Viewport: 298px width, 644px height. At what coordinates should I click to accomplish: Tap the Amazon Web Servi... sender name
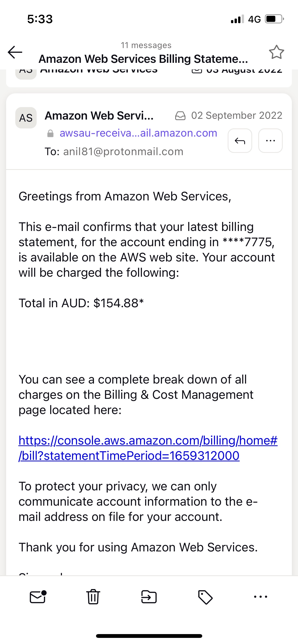[x=99, y=116]
